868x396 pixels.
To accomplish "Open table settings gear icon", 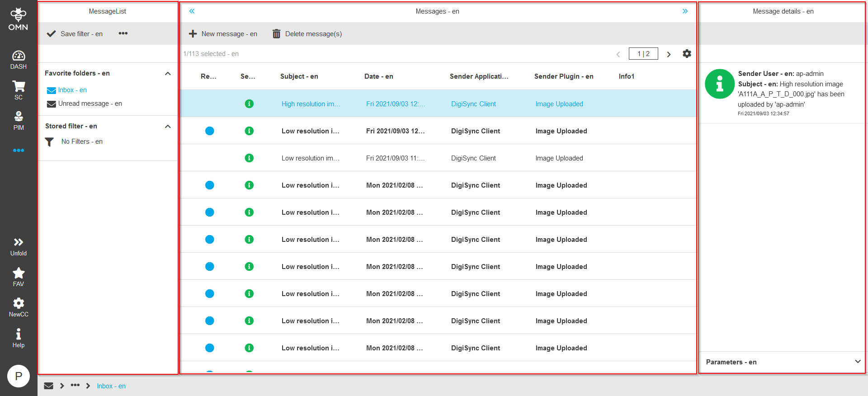I will [x=687, y=54].
